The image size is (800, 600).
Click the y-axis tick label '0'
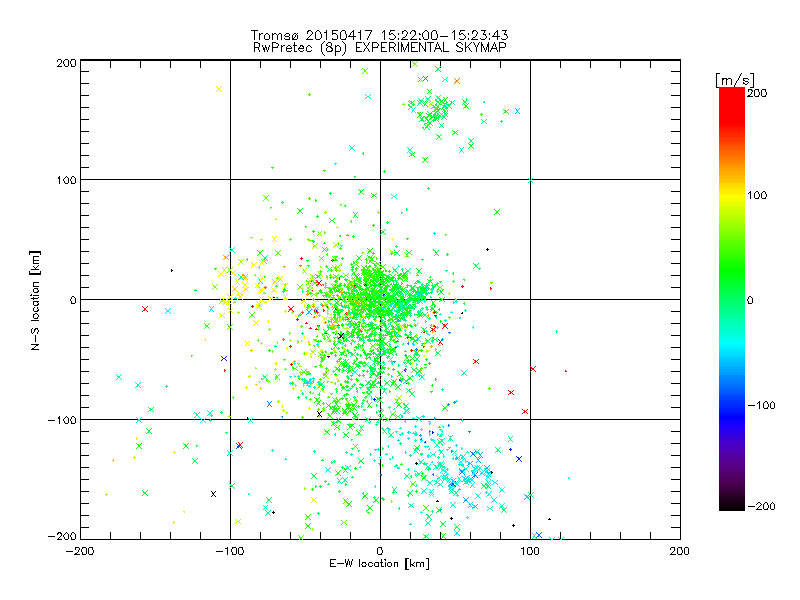[73, 300]
